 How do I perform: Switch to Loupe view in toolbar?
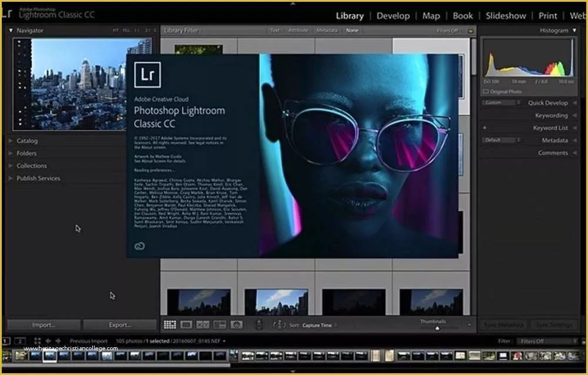pos(186,325)
